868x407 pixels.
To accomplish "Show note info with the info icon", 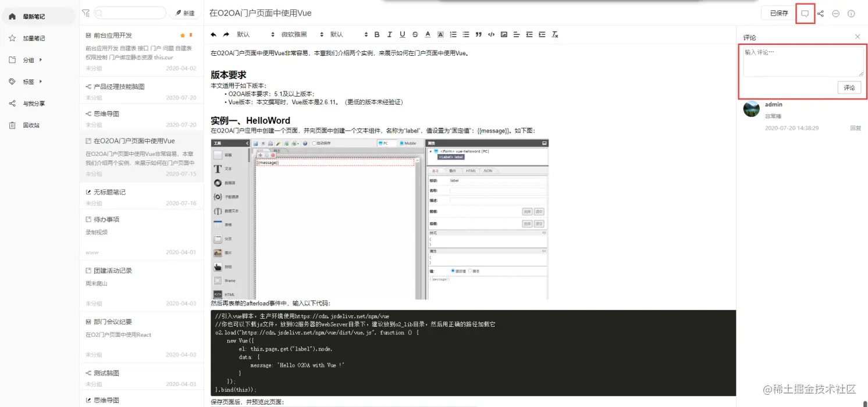I will [851, 13].
